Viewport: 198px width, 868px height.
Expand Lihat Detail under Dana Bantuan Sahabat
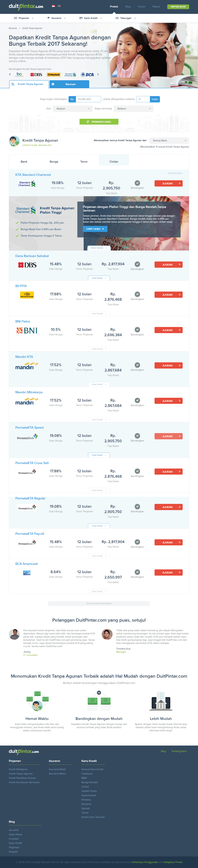[x=98, y=278]
